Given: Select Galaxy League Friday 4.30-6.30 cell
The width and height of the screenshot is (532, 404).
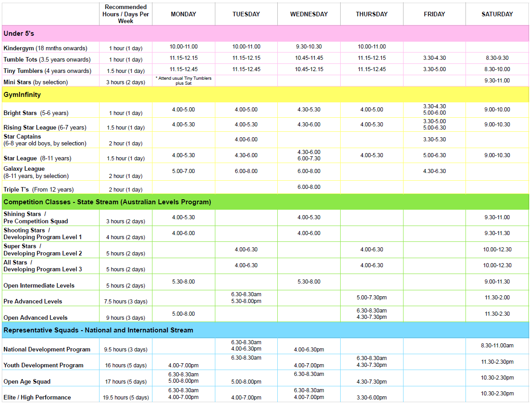Looking at the screenshot, I should pos(434,171).
